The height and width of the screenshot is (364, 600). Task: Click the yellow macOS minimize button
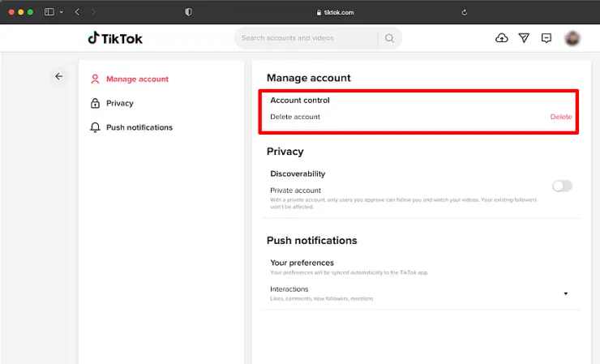pos(20,12)
